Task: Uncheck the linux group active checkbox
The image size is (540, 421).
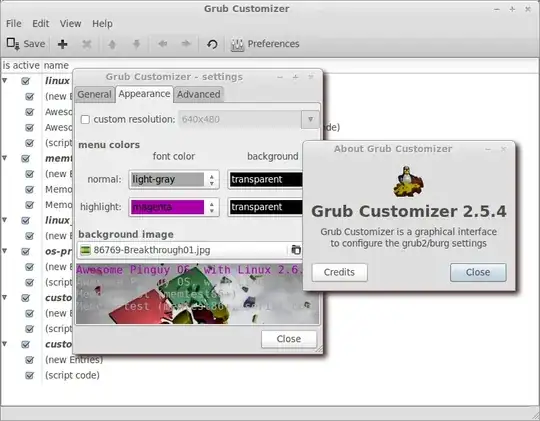Action: pyautogui.click(x=25, y=81)
